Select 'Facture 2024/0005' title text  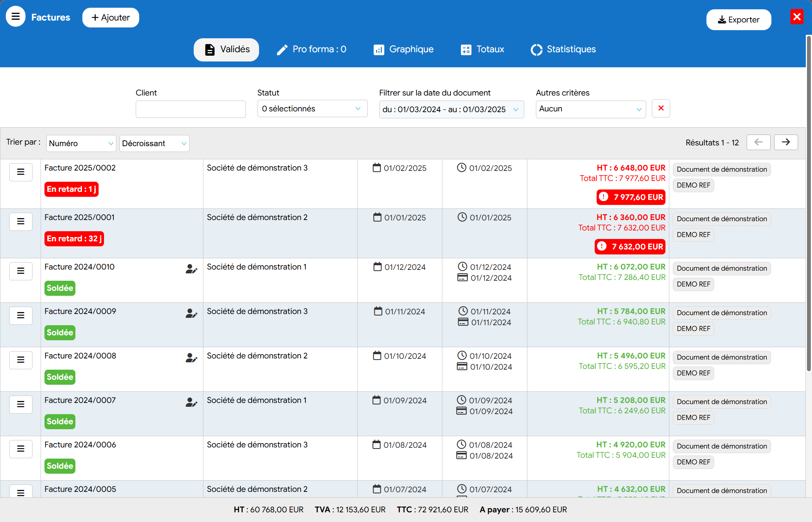[80, 489]
